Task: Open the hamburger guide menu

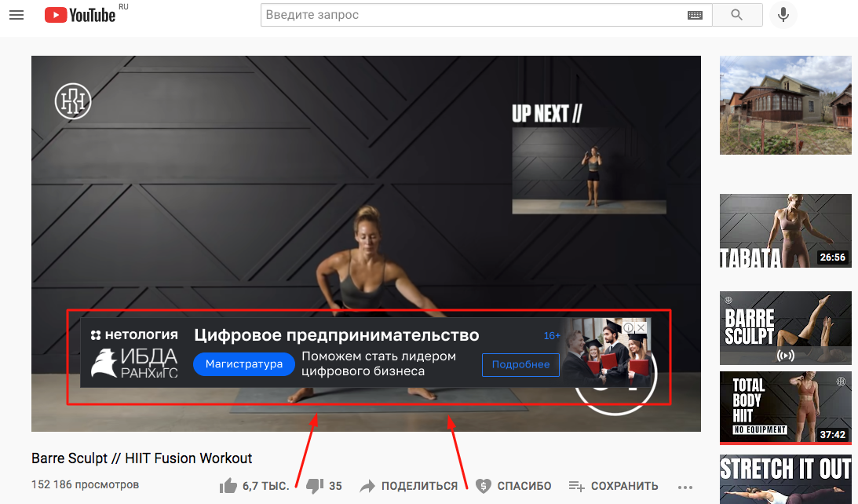Action: click(16, 15)
